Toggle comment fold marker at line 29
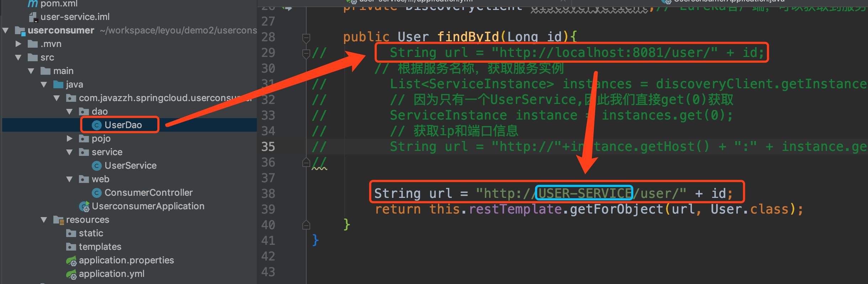The image size is (868, 284). click(x=306, y=53)
